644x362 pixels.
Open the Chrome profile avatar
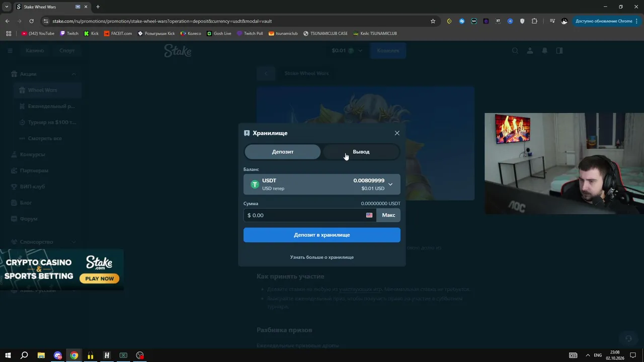[565, 21]
